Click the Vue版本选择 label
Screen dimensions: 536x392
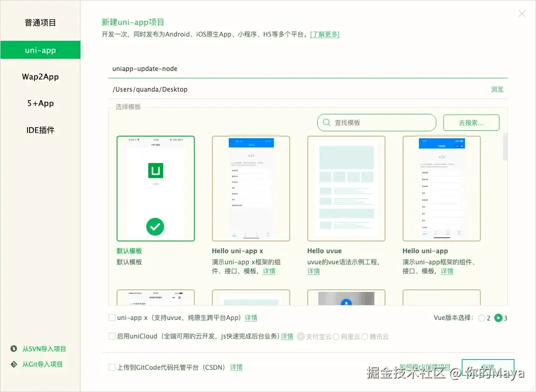click(453, 318)
